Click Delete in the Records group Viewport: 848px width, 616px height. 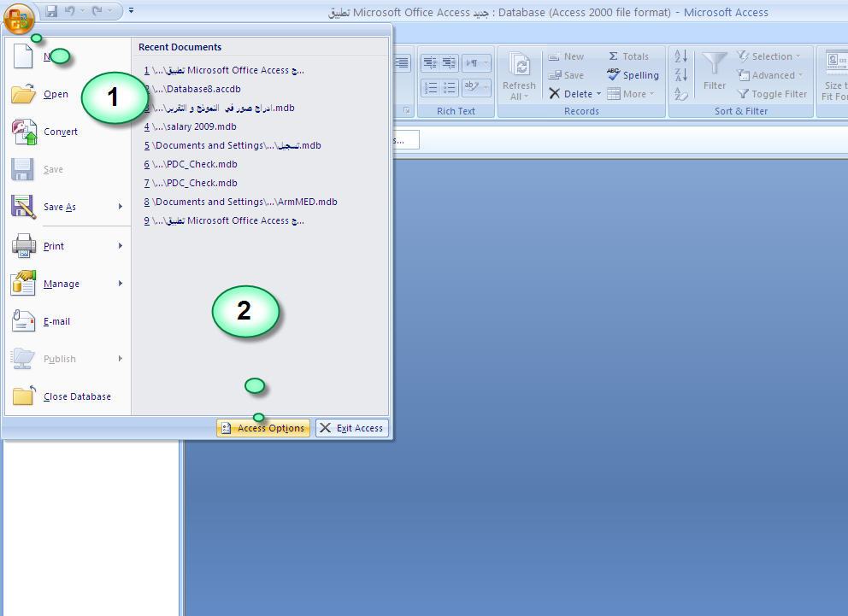(x=570, y=94)
